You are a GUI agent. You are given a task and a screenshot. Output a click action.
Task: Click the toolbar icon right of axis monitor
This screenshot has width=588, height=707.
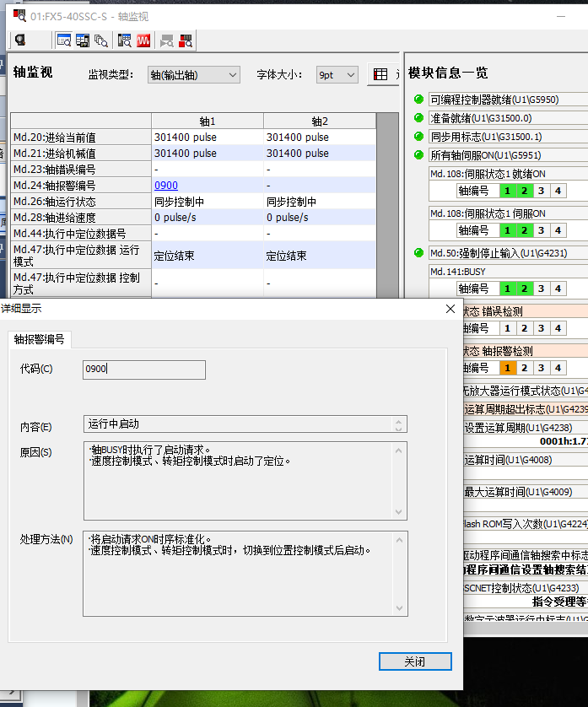pos(83,40)
